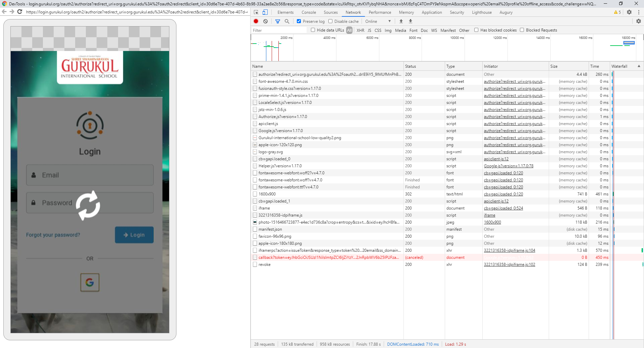Open the Memory tab
The image size is (644, 348).
[x=406, y=12]
